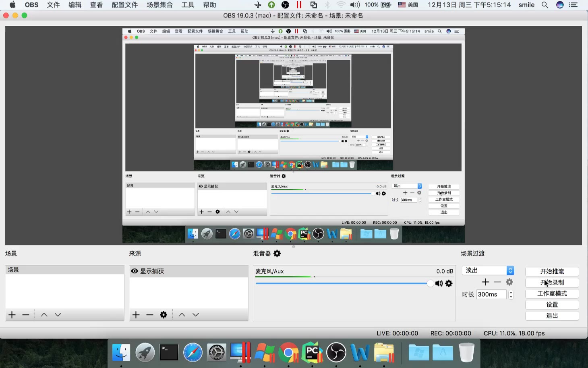
Task: Remove the selected source with the minus icon
Action: (x=150, y=315)
